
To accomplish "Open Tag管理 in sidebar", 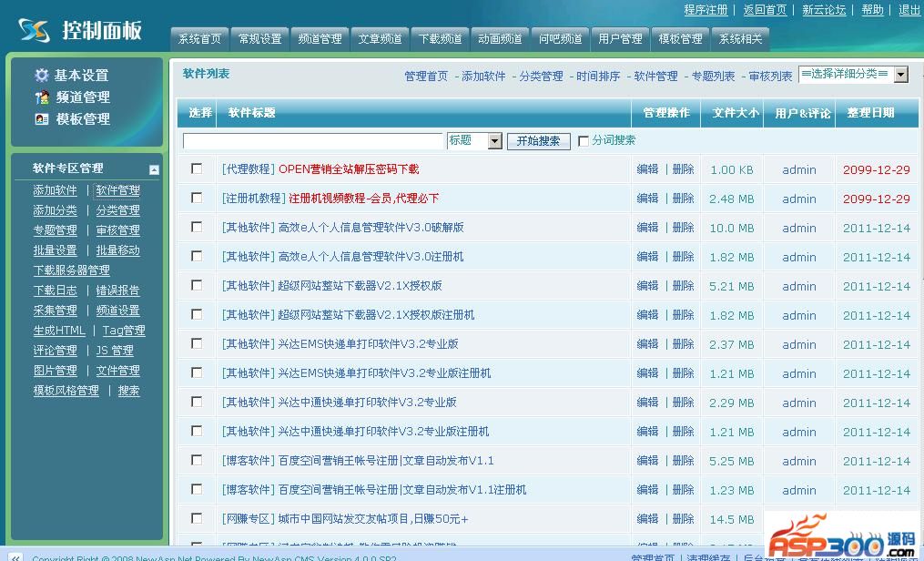I will click(124, 331).
